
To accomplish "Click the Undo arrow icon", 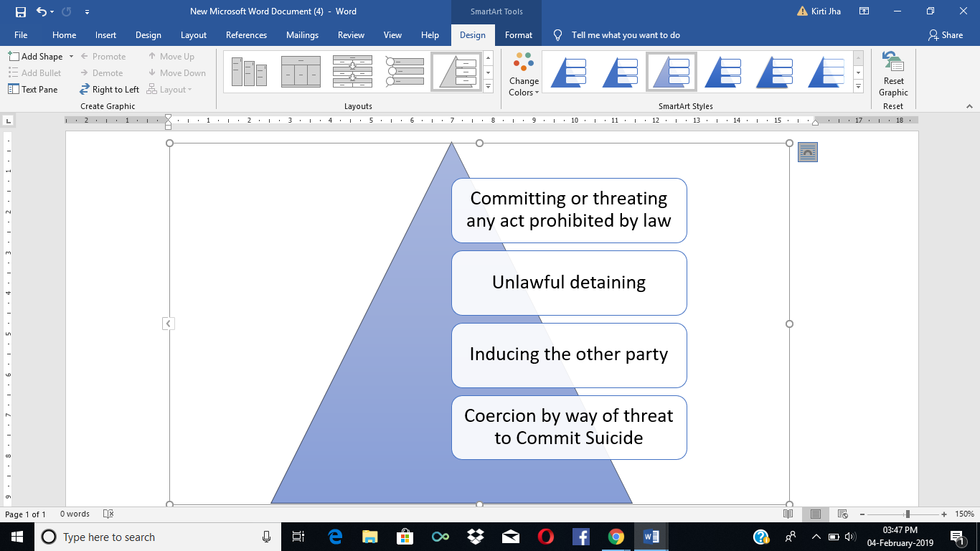I will click(x=42, y=11).
